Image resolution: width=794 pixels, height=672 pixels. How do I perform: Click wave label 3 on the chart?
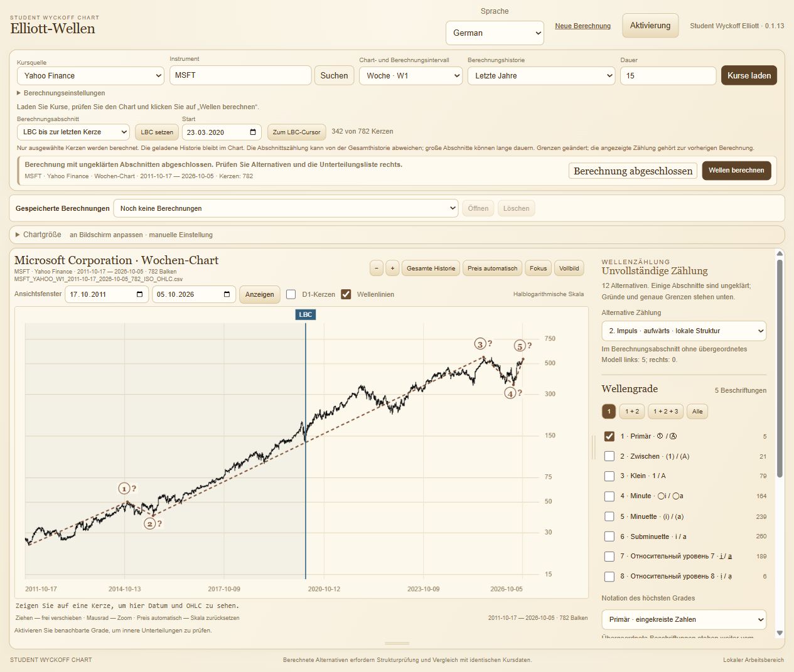tap(480, 344)
